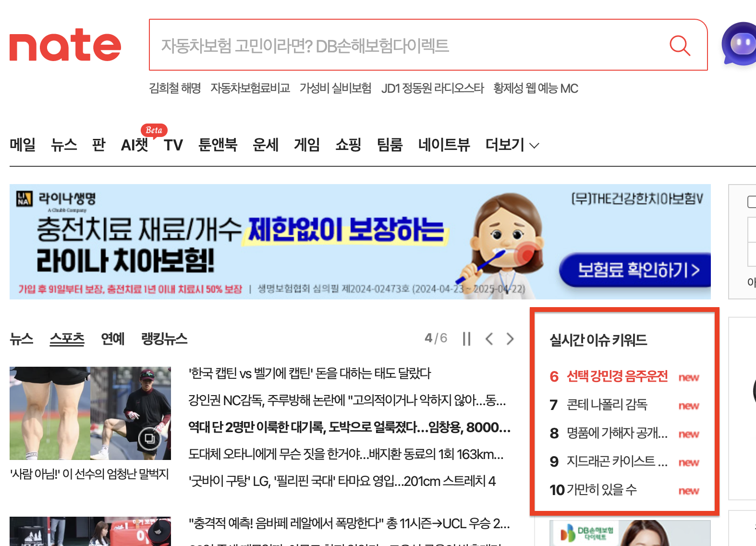Screen dimensions: 756x546
Task: Focus the main search input field
Action: [x=408, y=45]
